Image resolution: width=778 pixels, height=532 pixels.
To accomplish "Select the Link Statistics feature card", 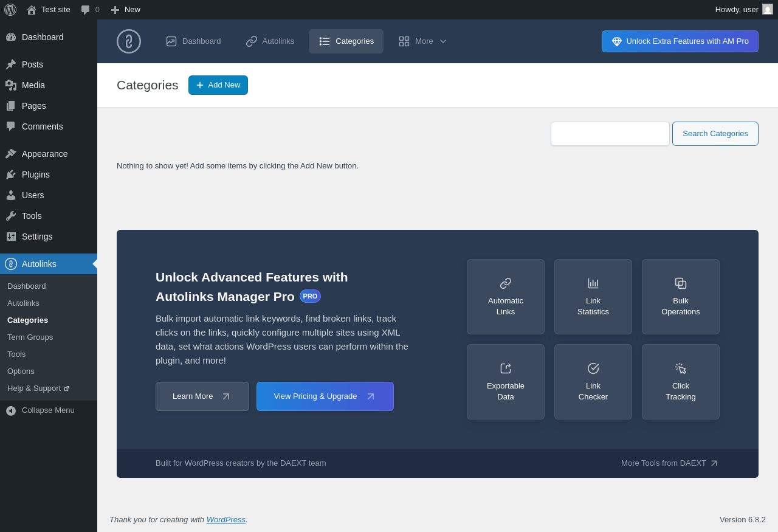I will [593, 297].
